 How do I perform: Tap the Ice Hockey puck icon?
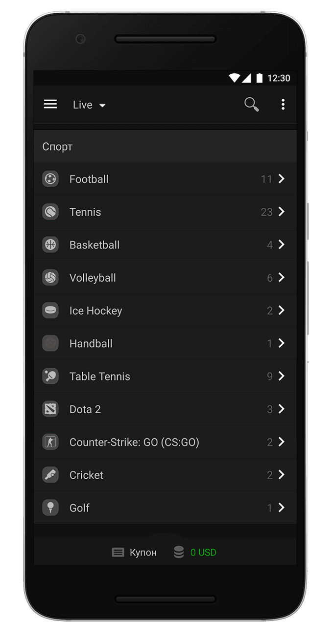click(x=50, y=311)
